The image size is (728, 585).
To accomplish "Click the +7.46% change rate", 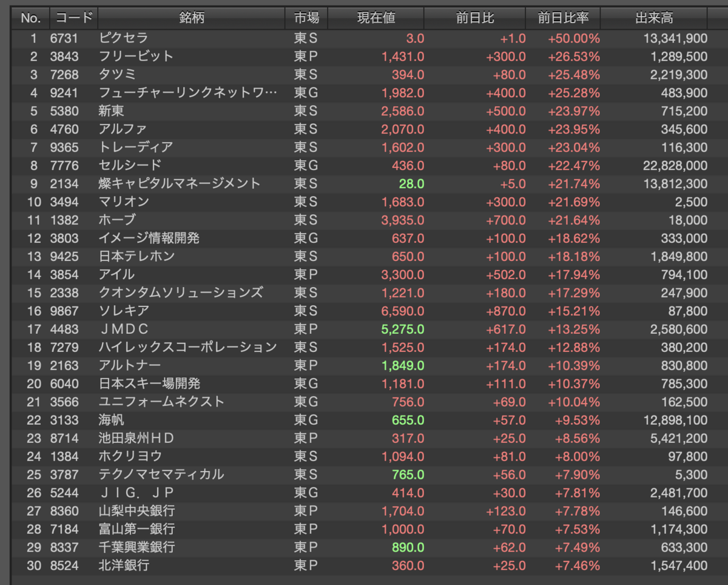I will click(x=578, y=566).
